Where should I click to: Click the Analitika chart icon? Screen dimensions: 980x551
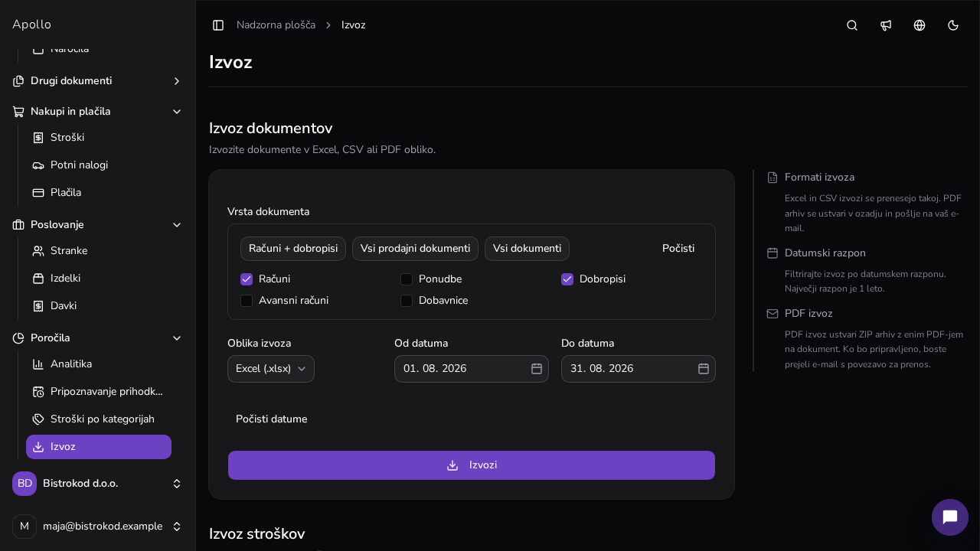[38, 364]
